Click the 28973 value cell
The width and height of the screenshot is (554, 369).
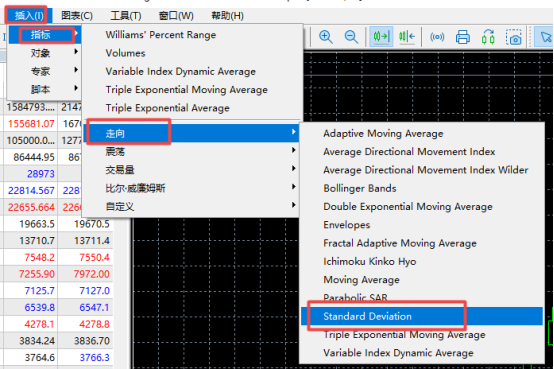pyautogui.click(x=41, y=174)
